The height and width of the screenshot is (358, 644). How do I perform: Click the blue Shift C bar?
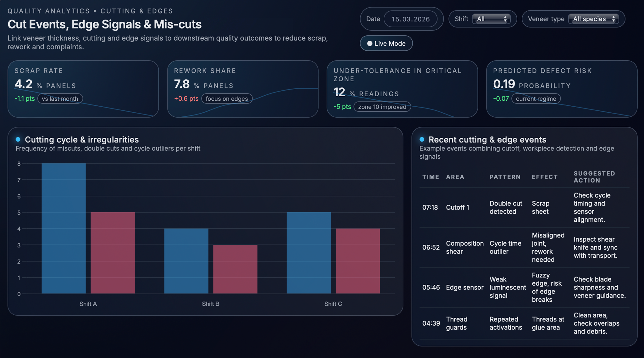(x=308, y=253)
